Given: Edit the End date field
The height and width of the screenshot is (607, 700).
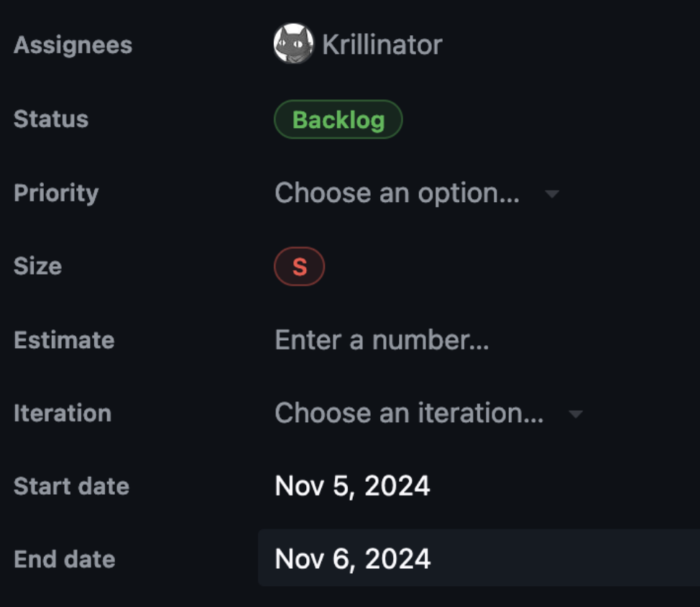Looking at the screenshot, I should [352, 559].
